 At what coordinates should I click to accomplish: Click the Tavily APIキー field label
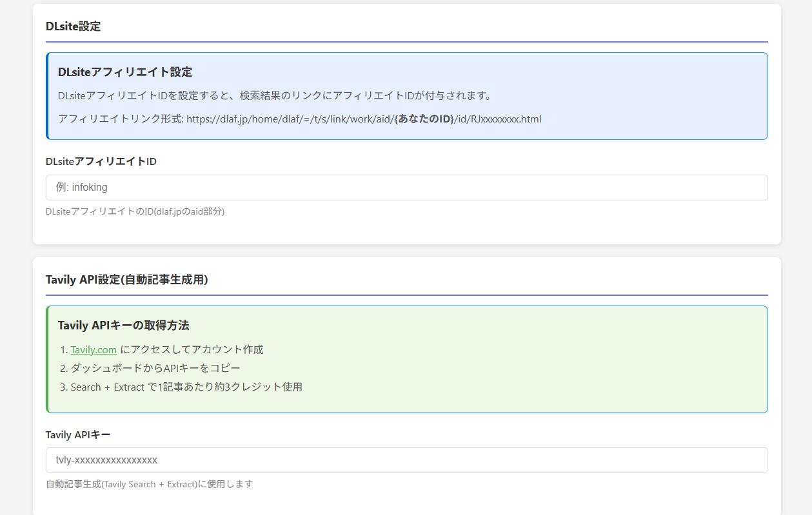click(78, 434)
